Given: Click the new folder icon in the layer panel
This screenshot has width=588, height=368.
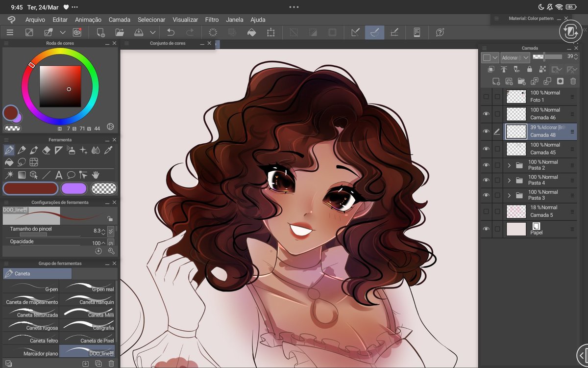Looking at the screenshot, I should click(521, 81).
